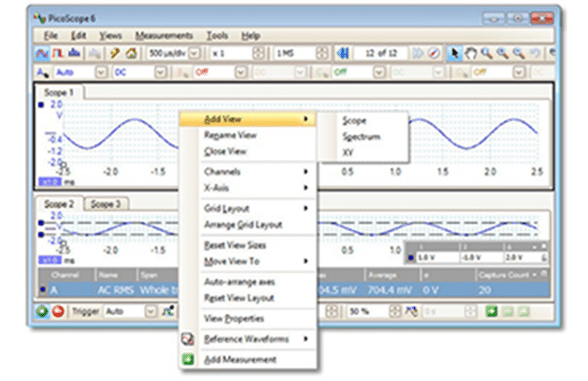Open the Trigger mode Auto dropdown
This screenshot has height=381, width=588.
(x=151, y=311)
